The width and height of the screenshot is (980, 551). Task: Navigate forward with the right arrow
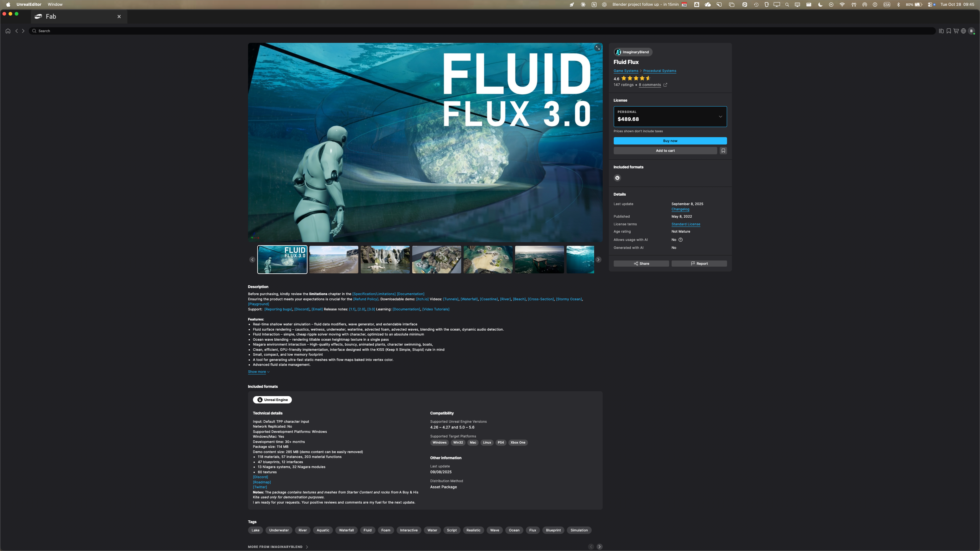(x=23, y=31)
